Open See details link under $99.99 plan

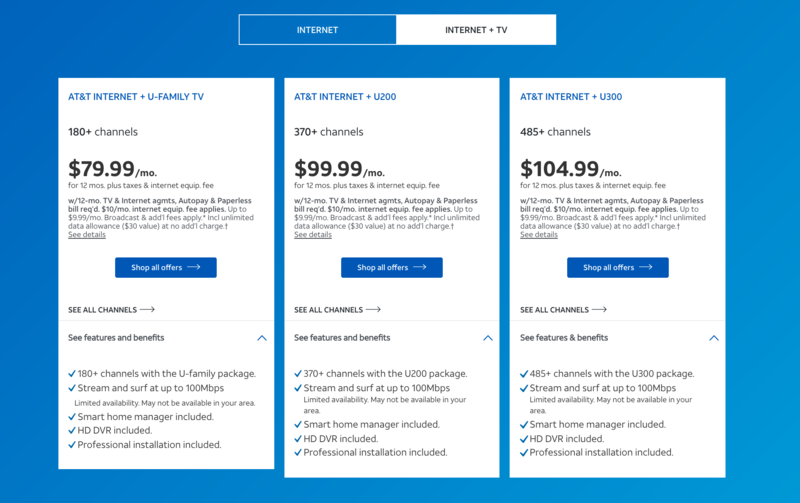[313, 235]
